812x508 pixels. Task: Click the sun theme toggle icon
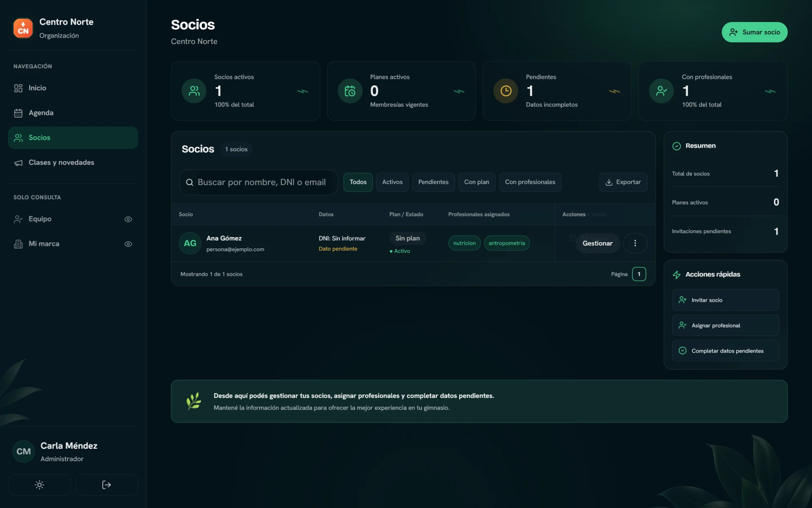39,485
